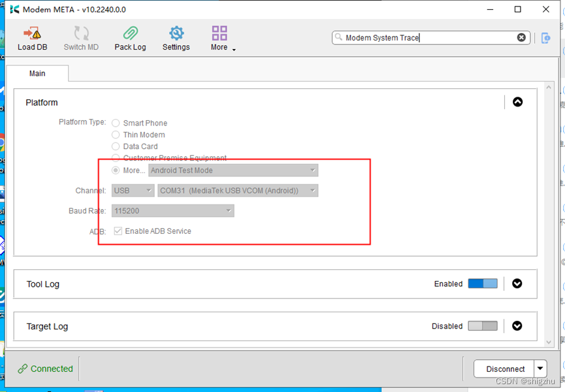Click the blue icon beside the search box
The width and height of the screenshot is (565, 392).
pyautogui.click(x=546, y=38)
